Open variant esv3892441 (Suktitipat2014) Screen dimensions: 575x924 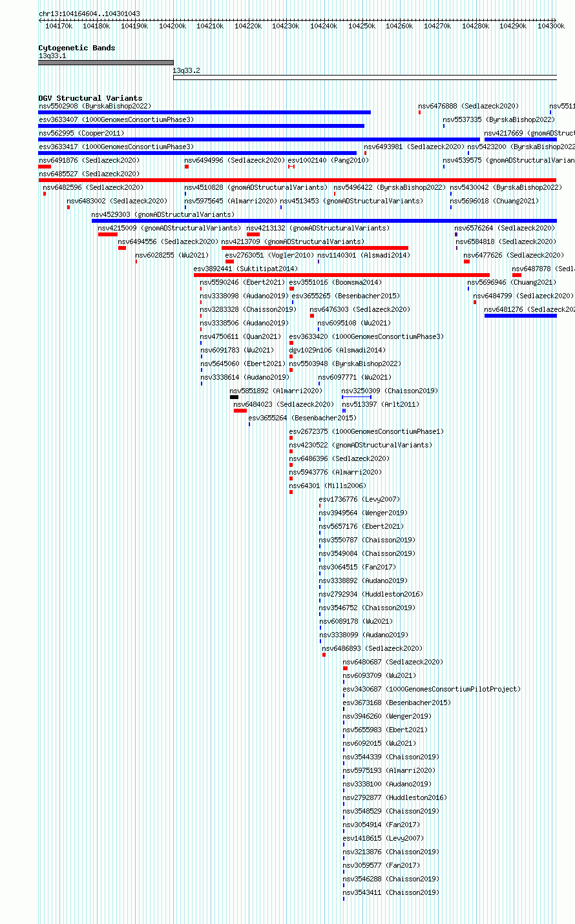(342, 275)
